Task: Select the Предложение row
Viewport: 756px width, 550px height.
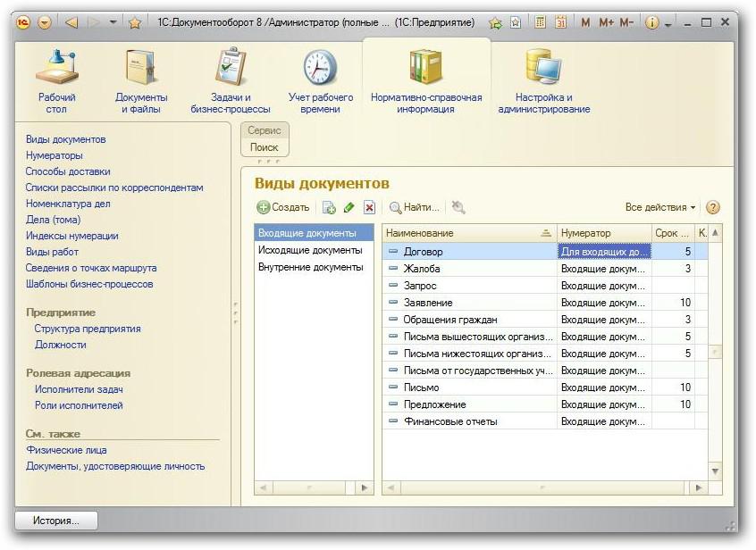Action: tap(545, 404)
